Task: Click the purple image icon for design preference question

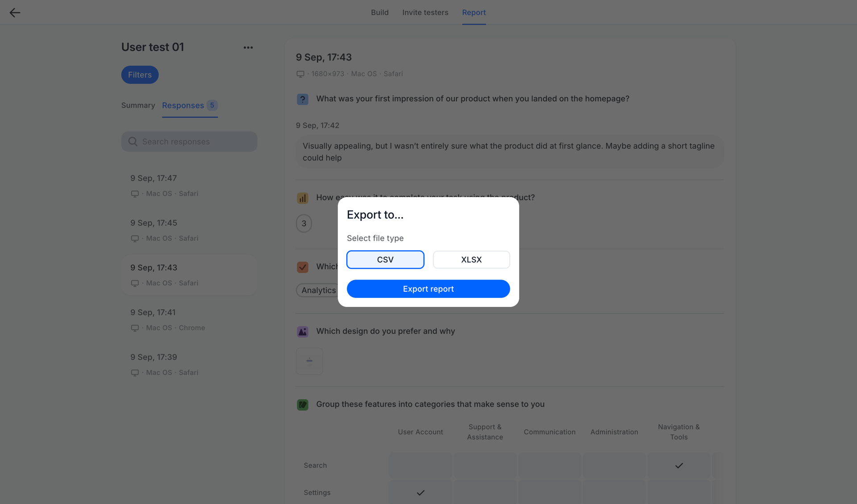Action: 303,331
